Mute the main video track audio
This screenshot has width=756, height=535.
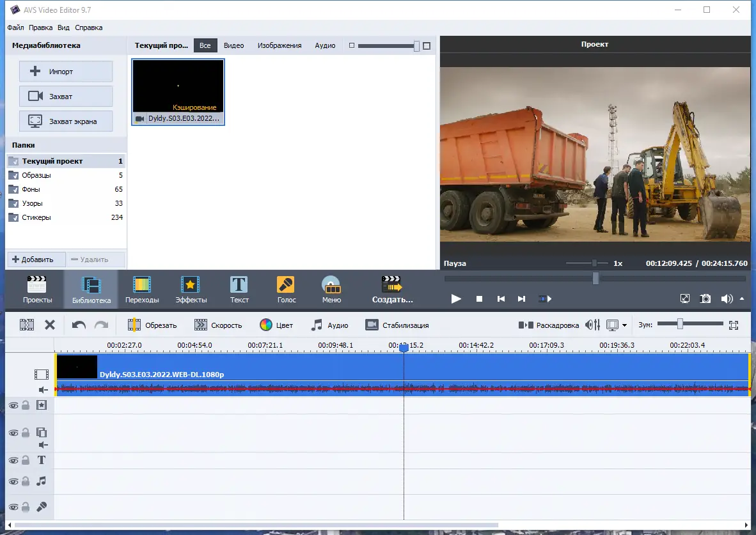pos(43,389)
